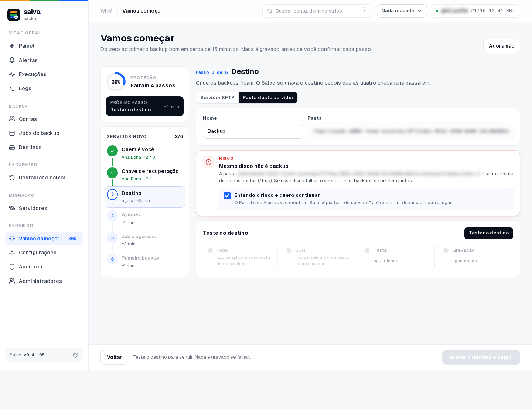Uncheck Entendo o risco e quero continuar
532x409 pixels.
click(x=227, y=196)
